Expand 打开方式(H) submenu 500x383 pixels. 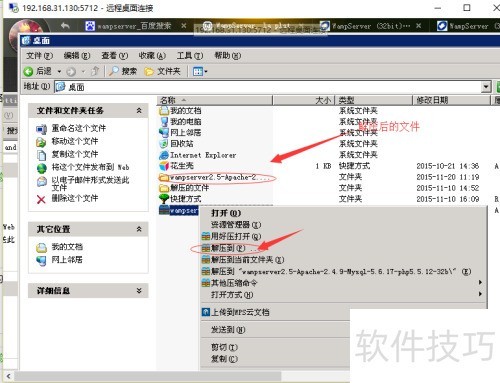[343, 295]
